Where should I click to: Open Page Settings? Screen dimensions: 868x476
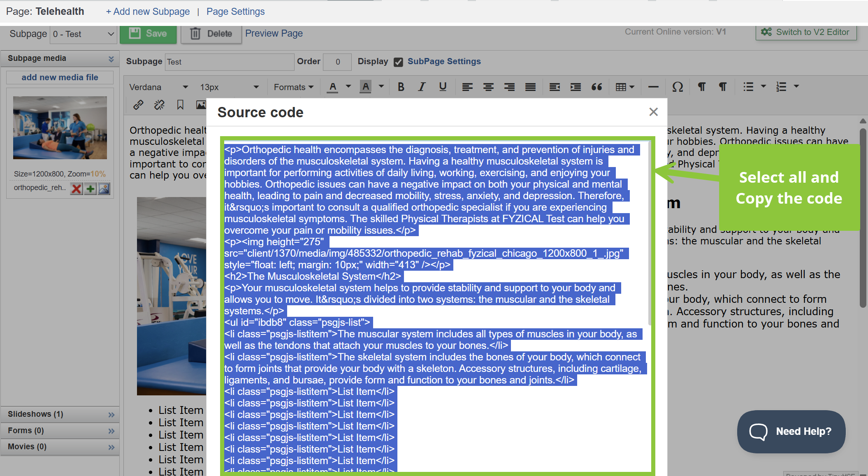pyautogui.click(x=235, y=12)
